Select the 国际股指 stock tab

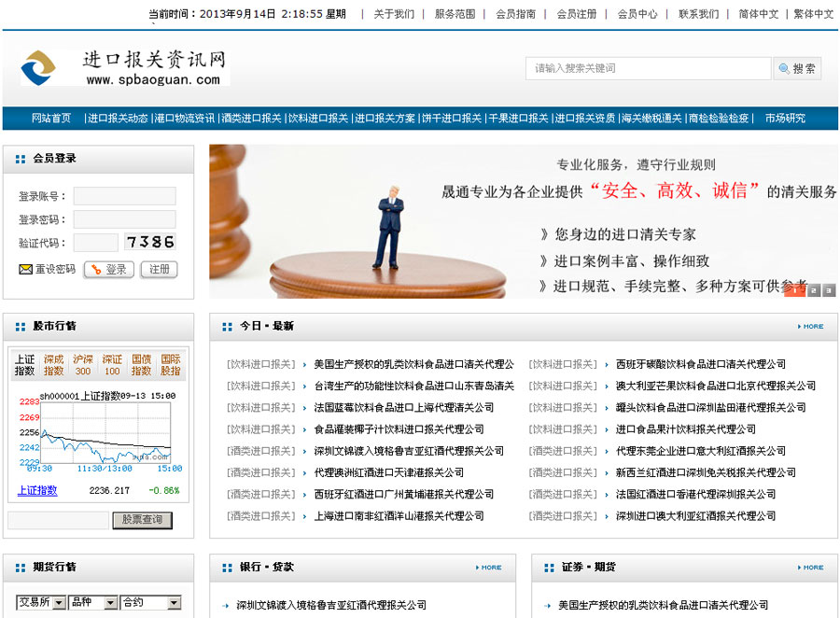(x=171, y=365)
